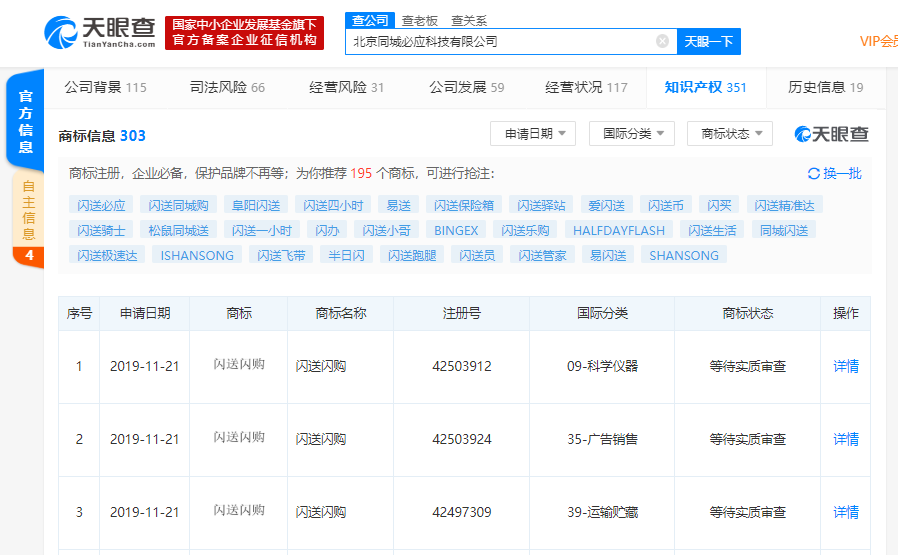Expand the 国际分类 filter dropdown

pos(632,133)
